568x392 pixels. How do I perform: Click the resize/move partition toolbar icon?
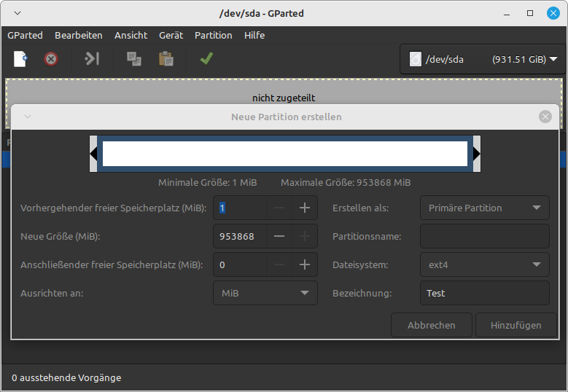pos(92,58)
